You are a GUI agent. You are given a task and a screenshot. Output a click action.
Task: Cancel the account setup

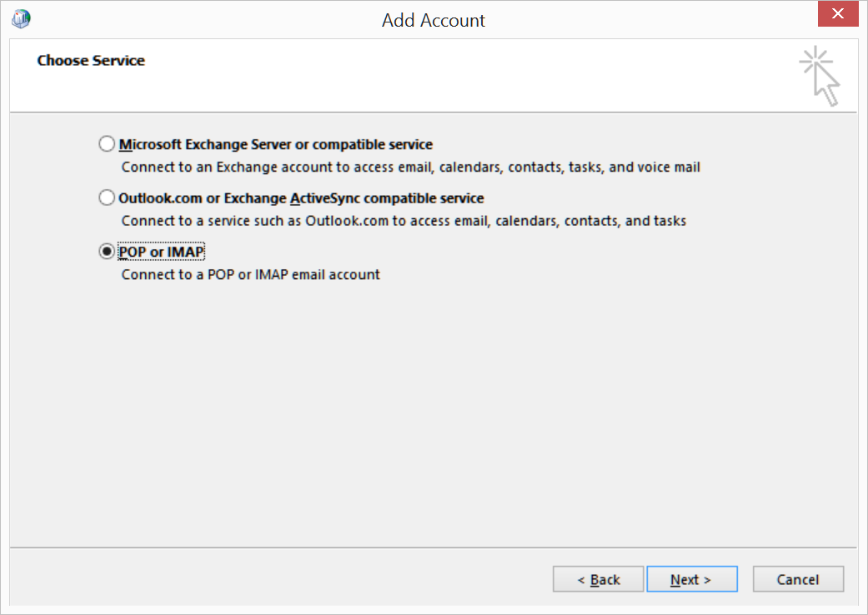[x=798, y=579]
